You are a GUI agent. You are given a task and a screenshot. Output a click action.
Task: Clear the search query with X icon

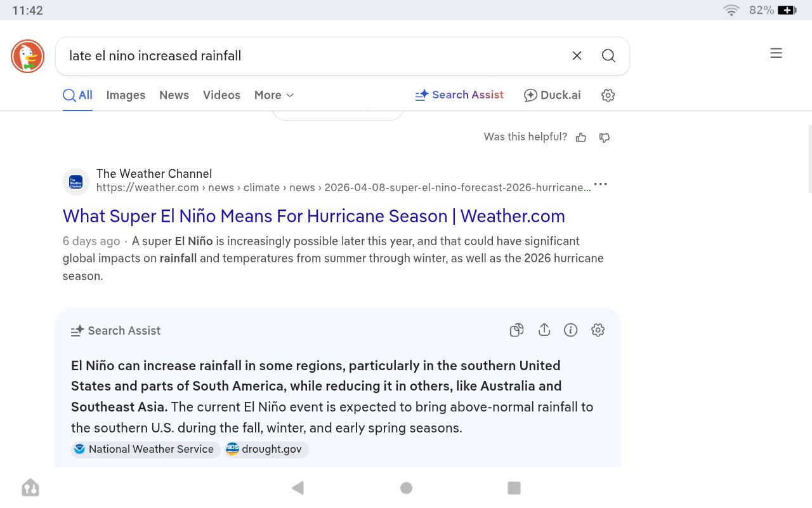[577, 56]
